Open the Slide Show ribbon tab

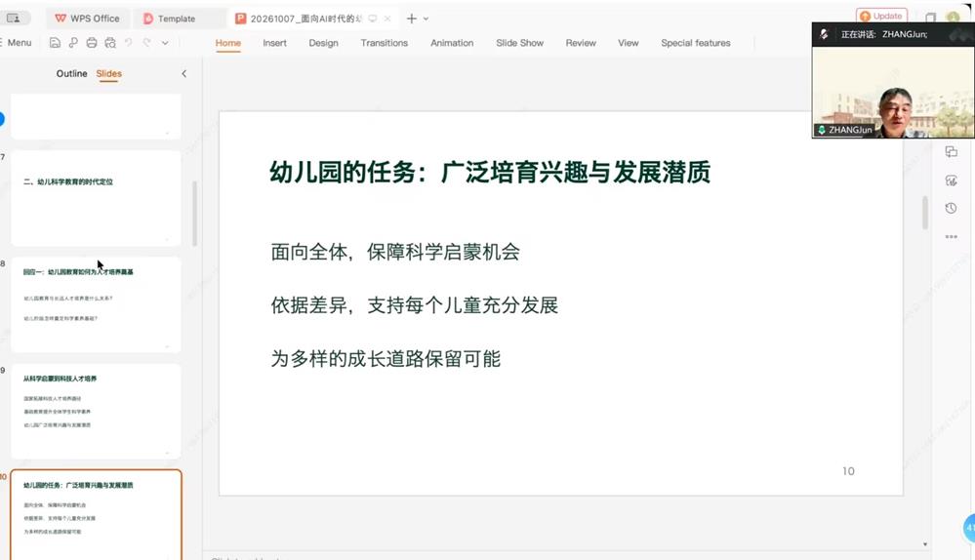tap(520, 43)
